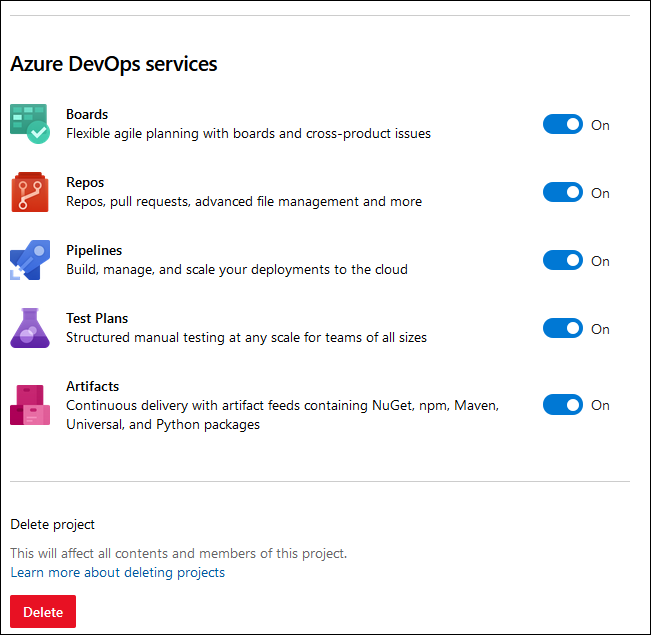Disable the Repos service toggle
Image resolution: width=651 pixels, height=635 pixels.
coord(563,192)
